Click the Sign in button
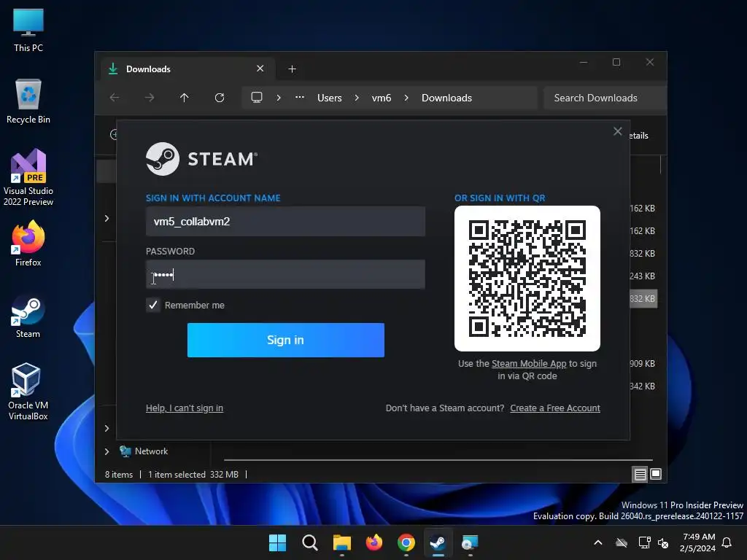Viewport: 747px width, 560px height. click(x=285, y=340)
